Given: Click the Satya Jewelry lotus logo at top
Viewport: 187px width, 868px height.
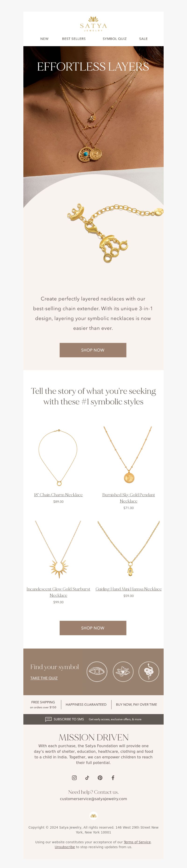Looking at the screenshot, I should point(93,24).
